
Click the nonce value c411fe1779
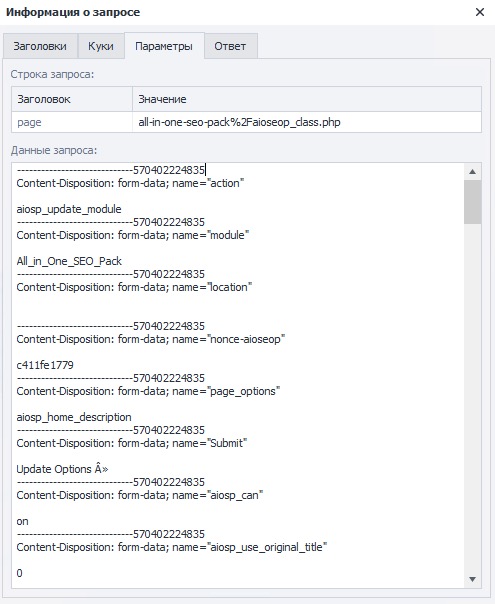coord(45,365)
